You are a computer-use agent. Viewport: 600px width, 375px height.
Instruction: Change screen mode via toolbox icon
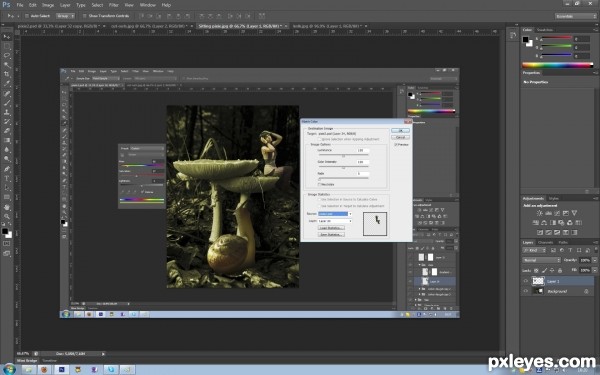(x=7, y=253)
